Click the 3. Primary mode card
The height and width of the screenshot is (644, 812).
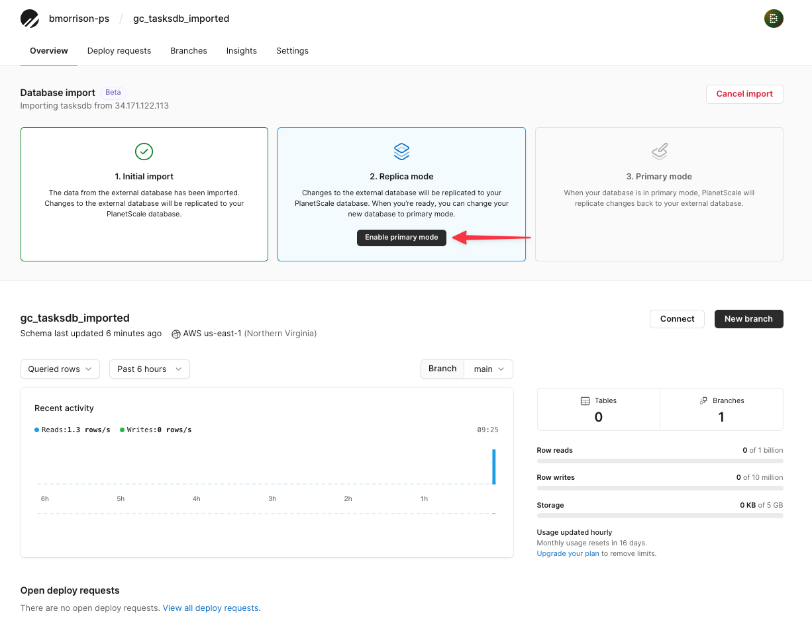point(659,195)
